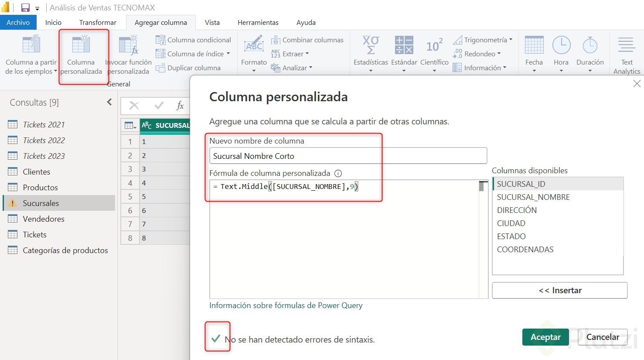Open Text Analytics
Image resolution: width=644 pixels, height=360 pixels.
point(627,55)
